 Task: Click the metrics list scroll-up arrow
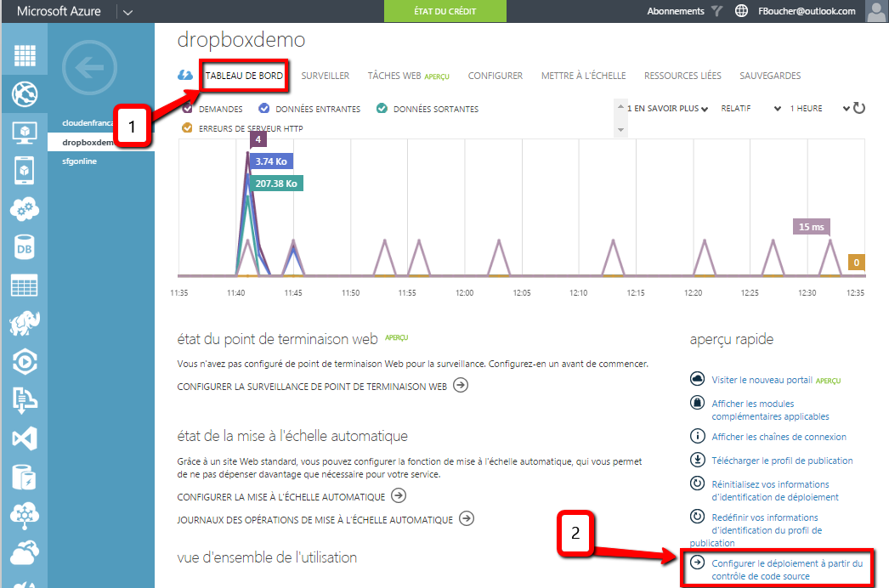(620, 106)
